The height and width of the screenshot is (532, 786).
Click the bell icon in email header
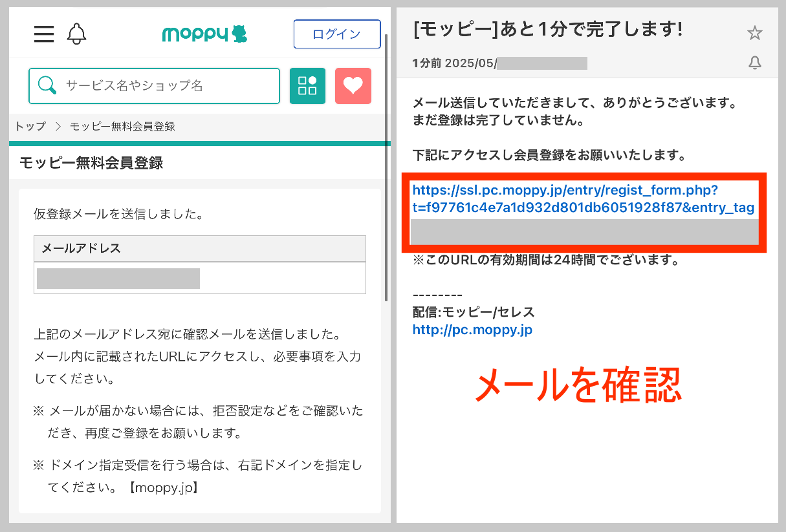[x=755, y=63]
